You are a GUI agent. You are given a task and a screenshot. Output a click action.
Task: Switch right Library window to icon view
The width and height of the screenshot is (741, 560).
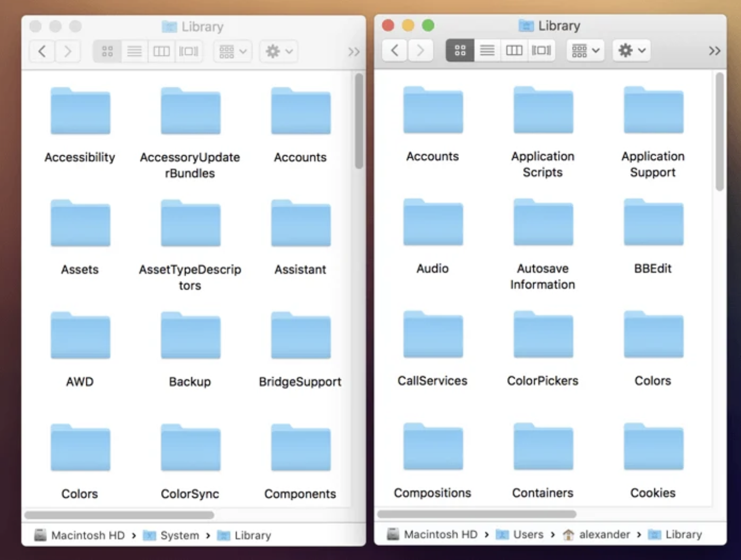pos(460,50)
